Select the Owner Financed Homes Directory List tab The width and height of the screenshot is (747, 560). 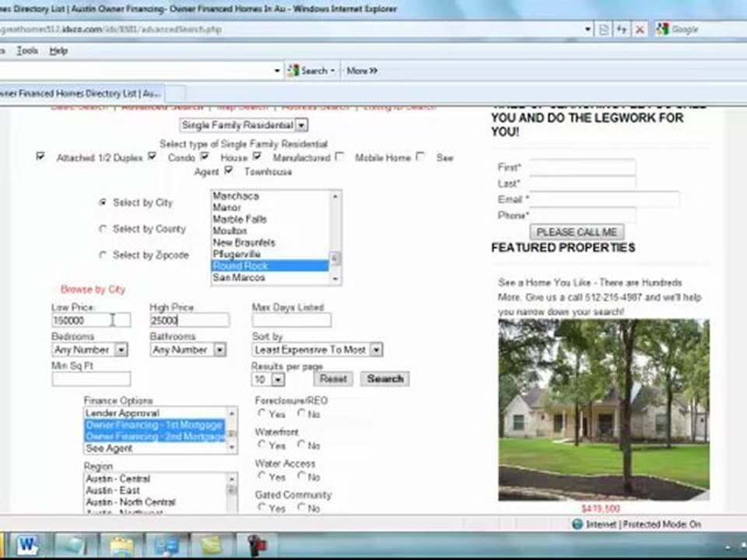click(x=80, y=93)
